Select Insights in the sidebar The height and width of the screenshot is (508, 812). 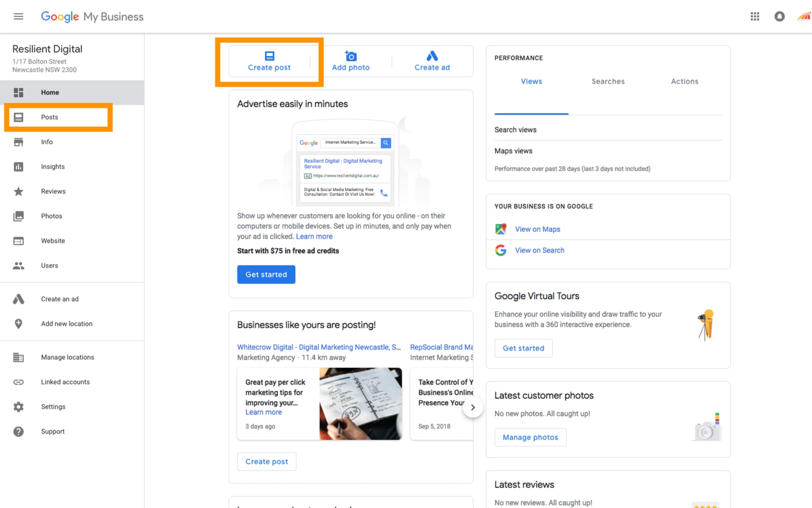click(72, 167)
